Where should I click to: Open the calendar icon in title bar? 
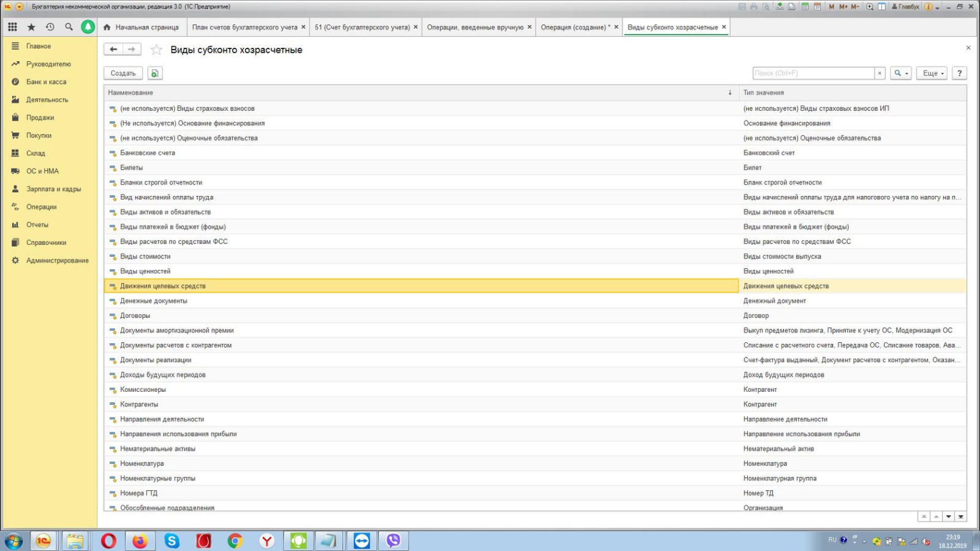tap(818, 7)
